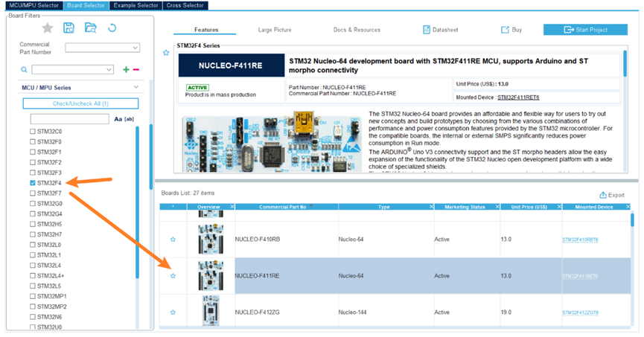Open STM32F410RBT6 link in boards list
644x337 pixels.
pos(580,240)
